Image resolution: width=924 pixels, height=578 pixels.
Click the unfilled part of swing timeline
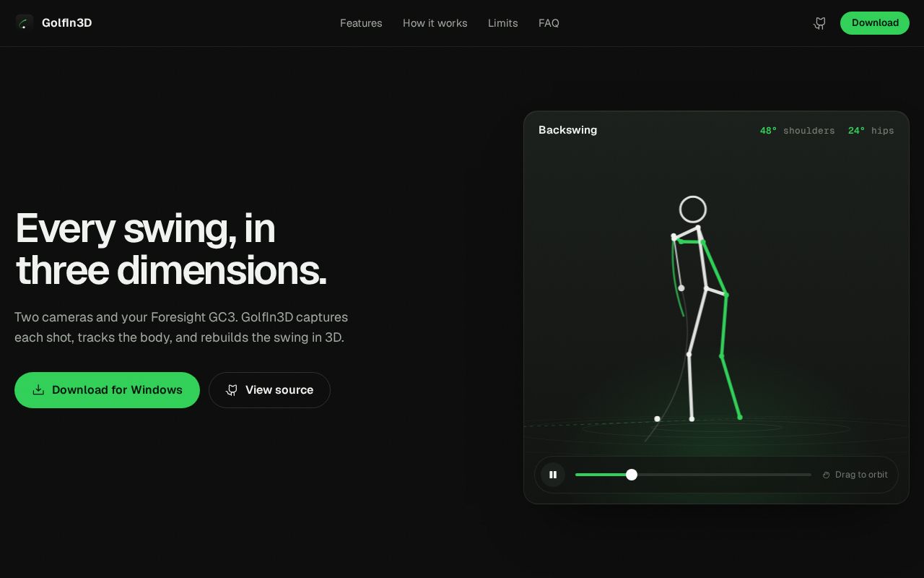(x=725, y=475)
